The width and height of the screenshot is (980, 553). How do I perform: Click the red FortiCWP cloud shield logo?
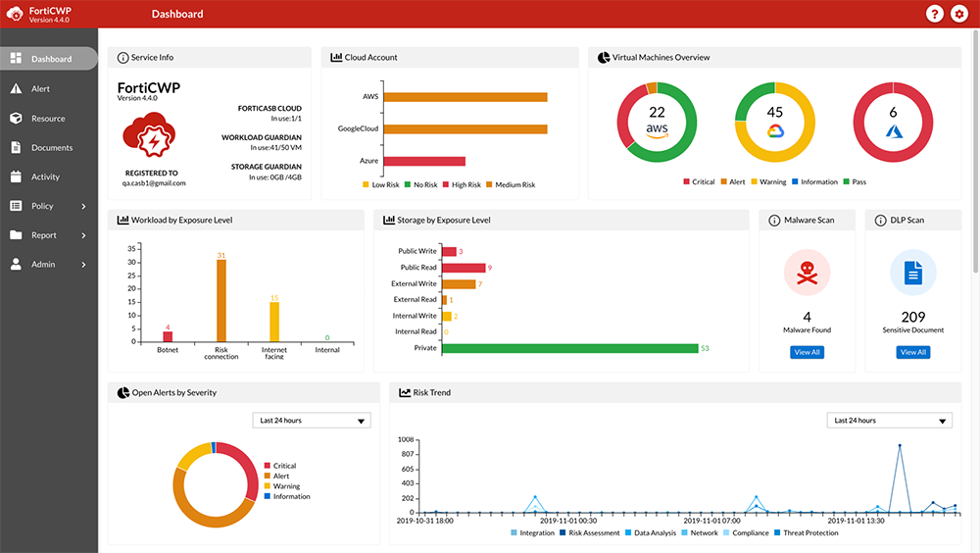pyautogui.click(x=149, y=134)
